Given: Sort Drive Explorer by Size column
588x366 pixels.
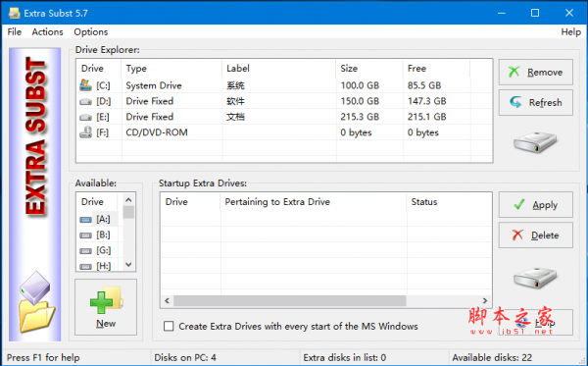Looking at the screenshot, I should click(x=369, y=69).
